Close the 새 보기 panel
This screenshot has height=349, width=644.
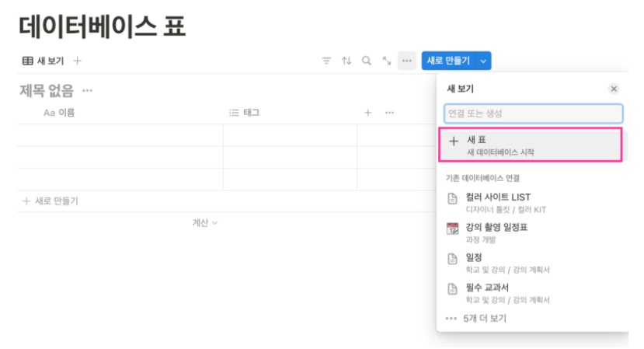pos(614,89)
